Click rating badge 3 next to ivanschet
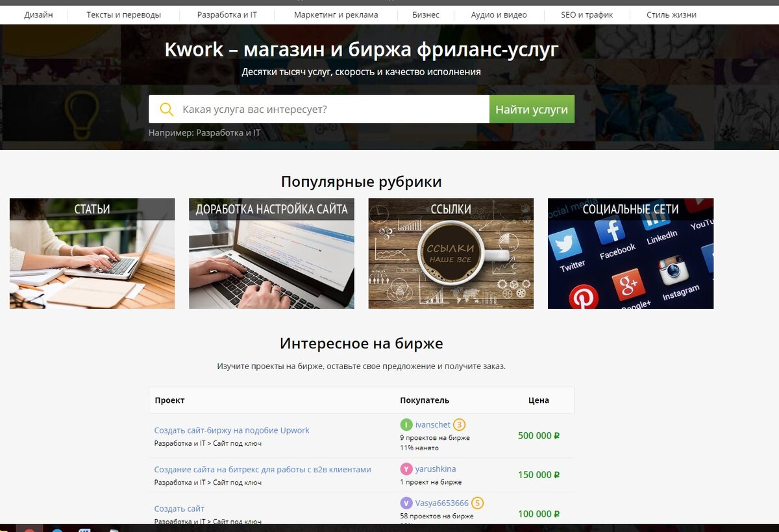 pos(460,425)
